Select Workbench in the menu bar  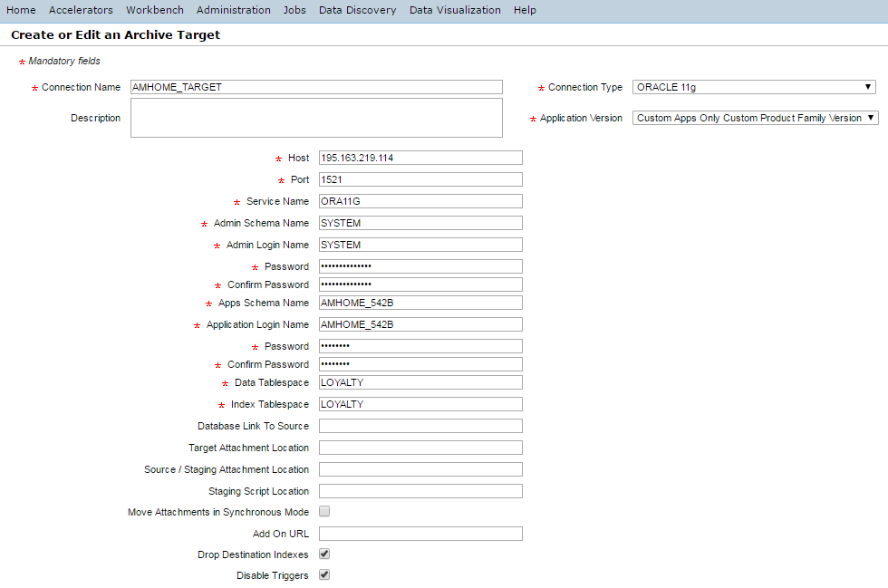154,10
